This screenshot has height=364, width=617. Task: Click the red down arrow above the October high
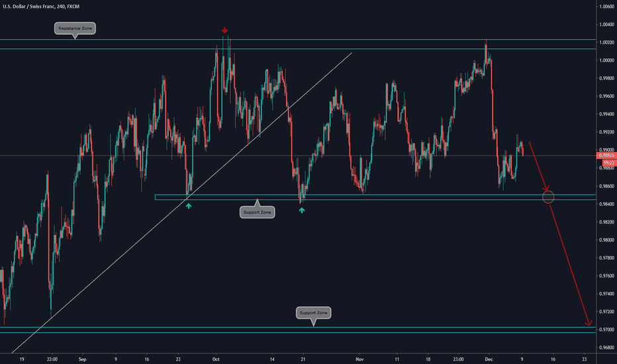pyautogui.click(x=225, y=30)
